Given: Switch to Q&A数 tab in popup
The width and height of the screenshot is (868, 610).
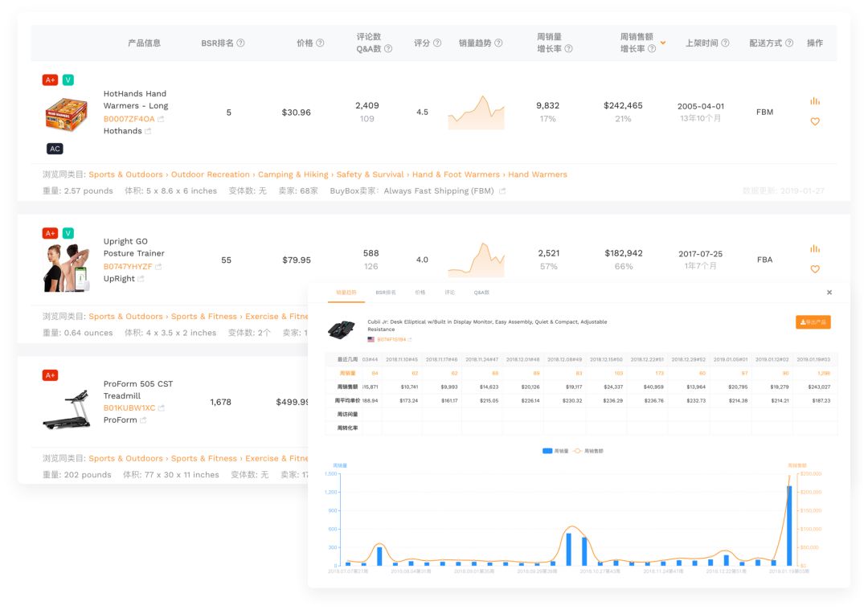Looking at the screenshot, I should [481, 293].
